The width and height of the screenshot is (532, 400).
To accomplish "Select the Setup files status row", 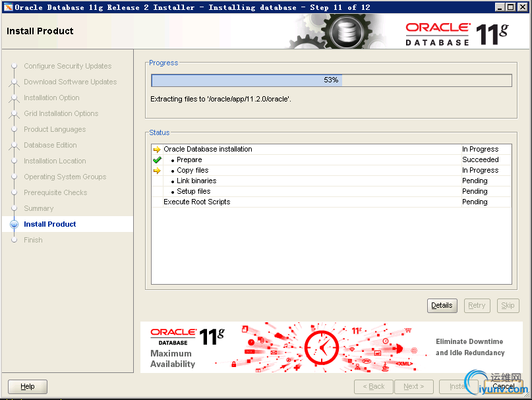I will 331,191.
